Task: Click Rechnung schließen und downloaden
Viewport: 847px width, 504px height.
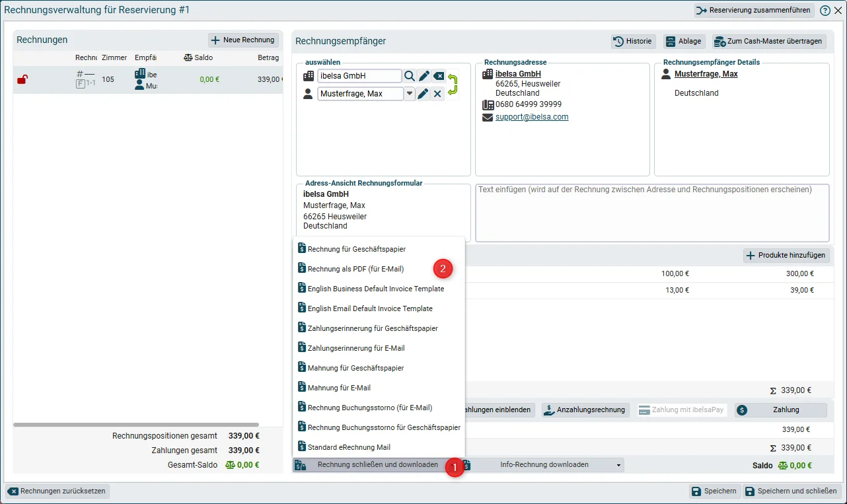Action: [x=378, y=465]
